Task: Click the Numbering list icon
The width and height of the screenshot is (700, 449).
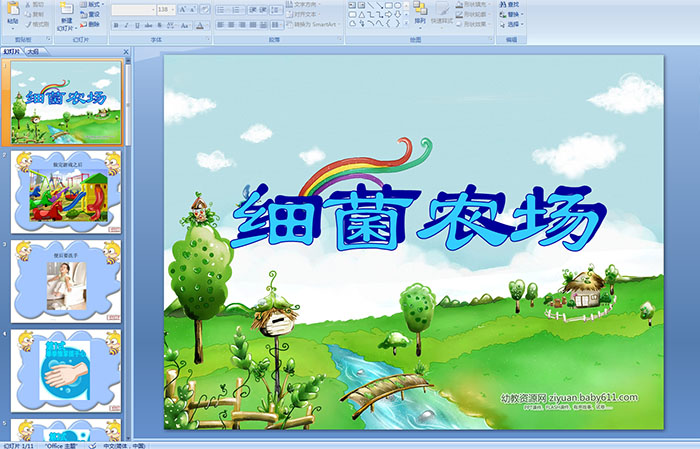Action: tap(237, 10)
